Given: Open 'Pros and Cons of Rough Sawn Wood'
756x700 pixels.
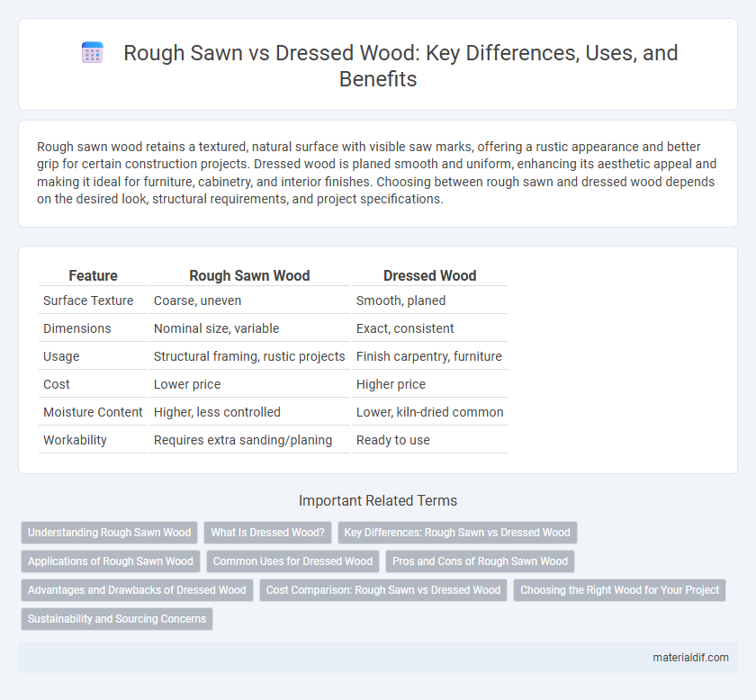Looking at the screenshot, I should point(480,561).
